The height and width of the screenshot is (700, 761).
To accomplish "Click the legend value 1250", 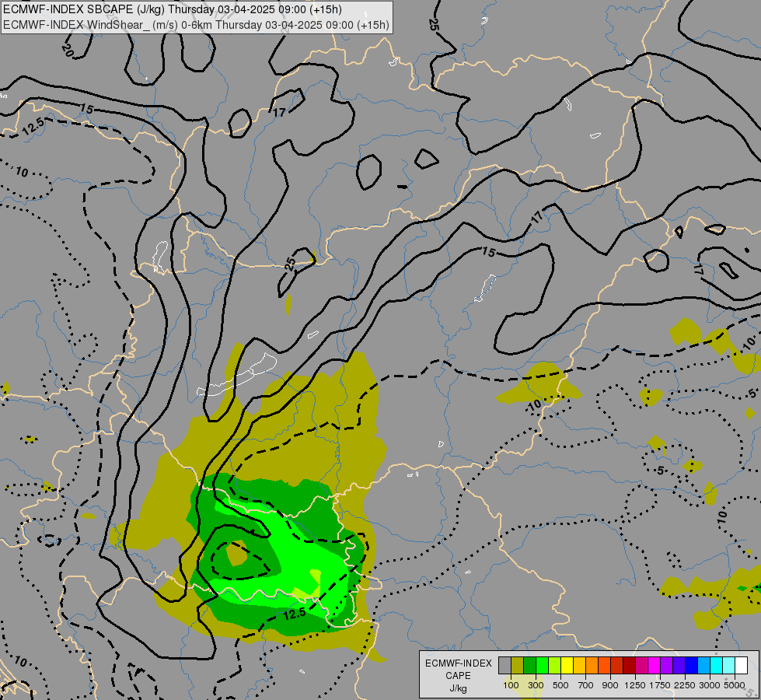I will click(x=635, y=685).
